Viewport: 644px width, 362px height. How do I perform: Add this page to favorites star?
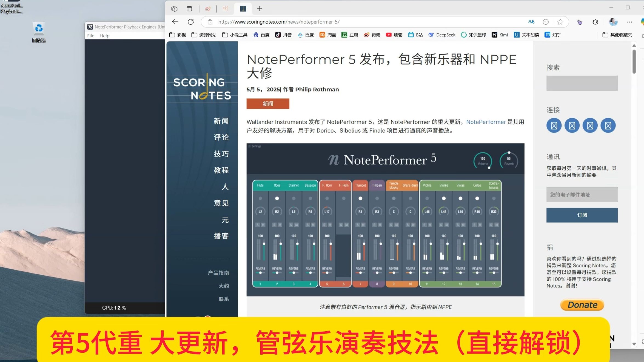[560, 22]
